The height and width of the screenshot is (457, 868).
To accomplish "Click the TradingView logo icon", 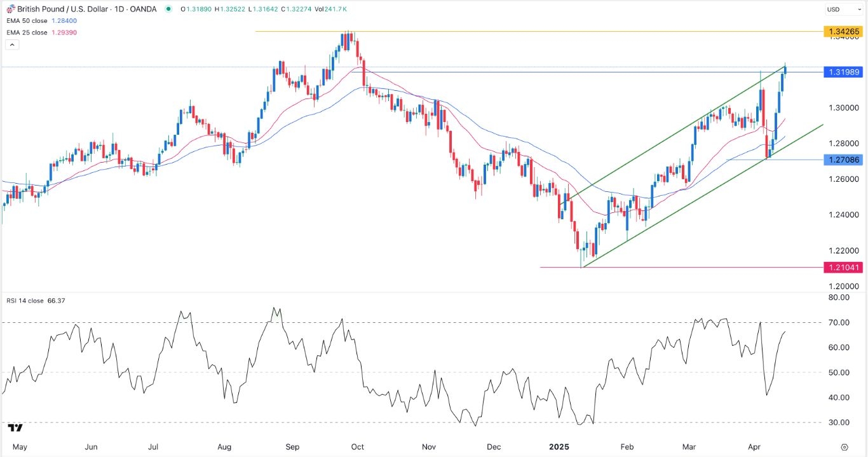I will point(15,428).
